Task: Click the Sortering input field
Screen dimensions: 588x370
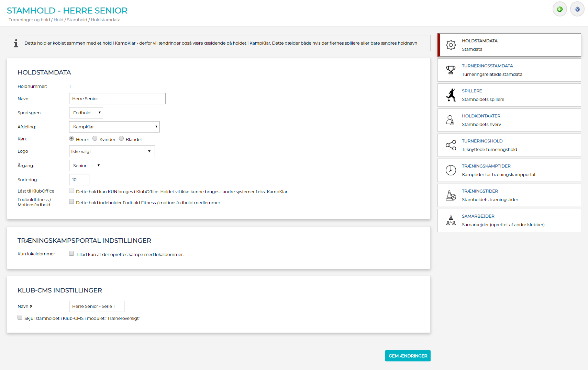Action: [79, 180]
